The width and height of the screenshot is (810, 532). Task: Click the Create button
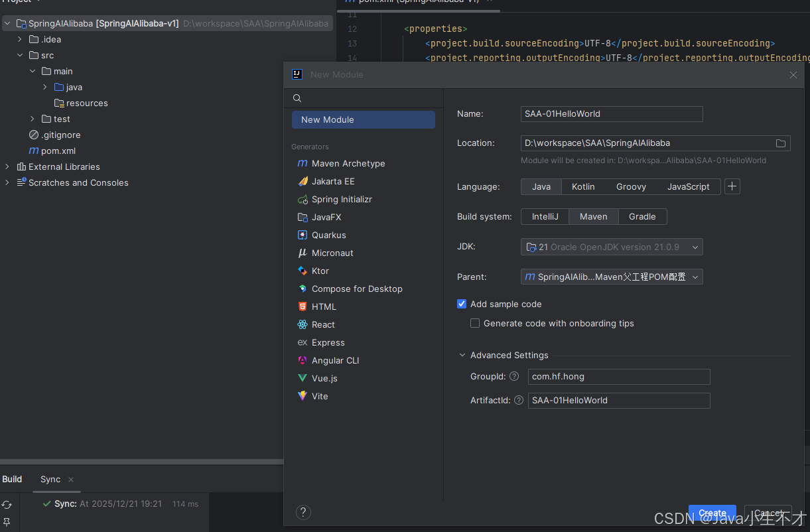click(712, 513)
